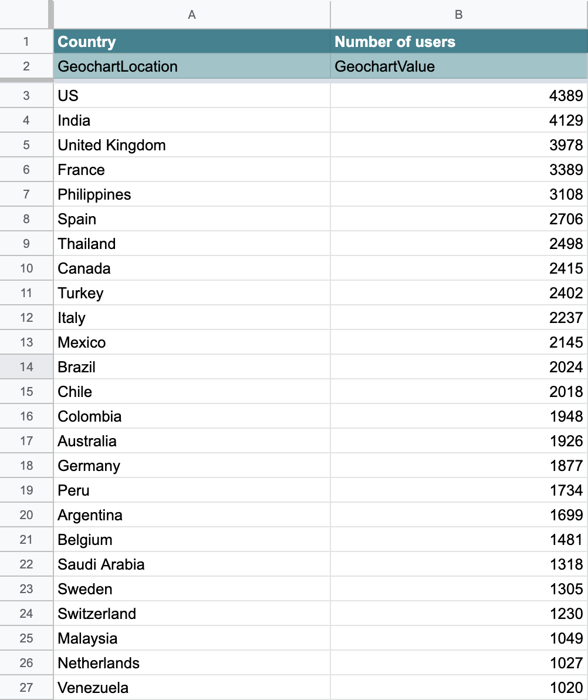588x700 pixels.
Task: Click the Germany cell
Action: point(192,466)
